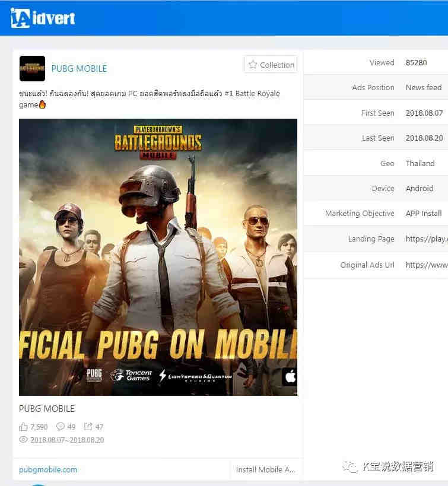Select the Device value Android

[420, 189]
